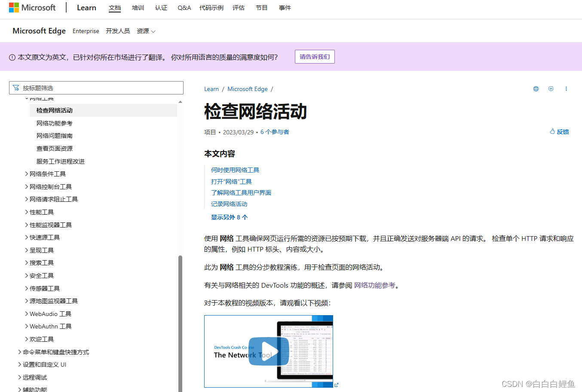Image resolution: width=582 pixels, height=392 pixels.
Task: Expand WebAuthn 工具 tree node
Action: tap(27, 326)
